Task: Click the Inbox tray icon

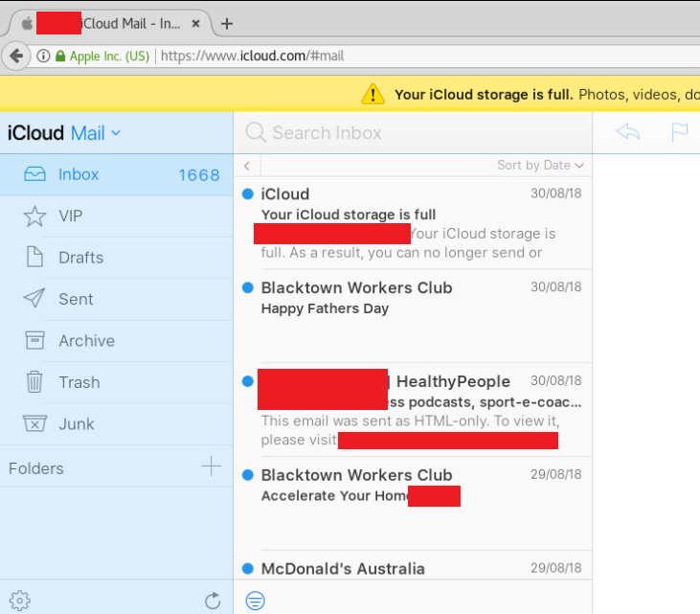Action: tap(34, 174)
